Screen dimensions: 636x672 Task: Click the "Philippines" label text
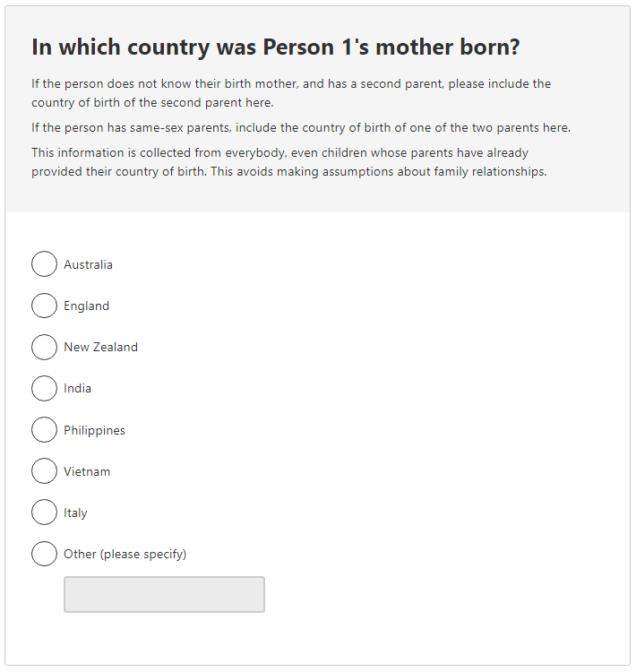[94, 430]
